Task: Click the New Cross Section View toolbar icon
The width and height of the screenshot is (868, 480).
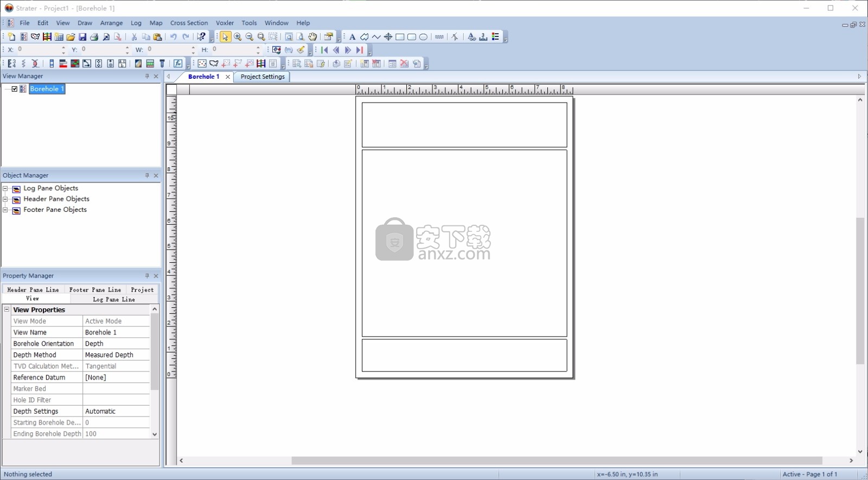Action: pyautogui.click(x=47, y=37)
